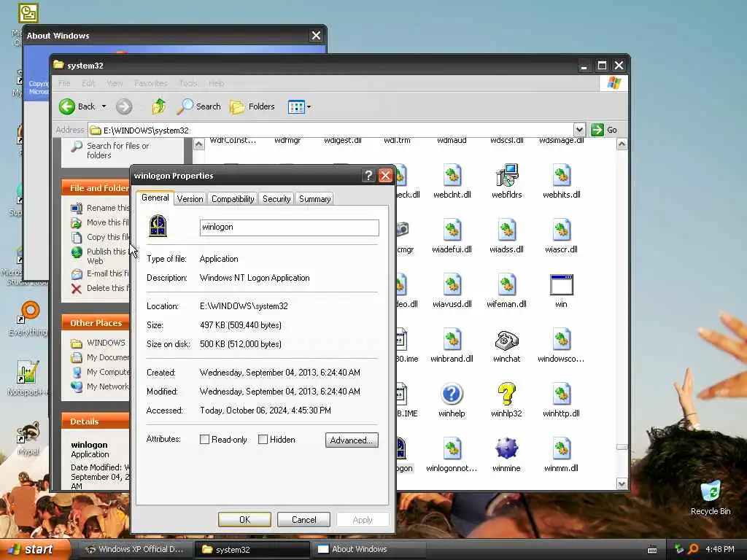Select the winhttp.dll file icon
Screen dimensions: 747x560
[562, 394]
